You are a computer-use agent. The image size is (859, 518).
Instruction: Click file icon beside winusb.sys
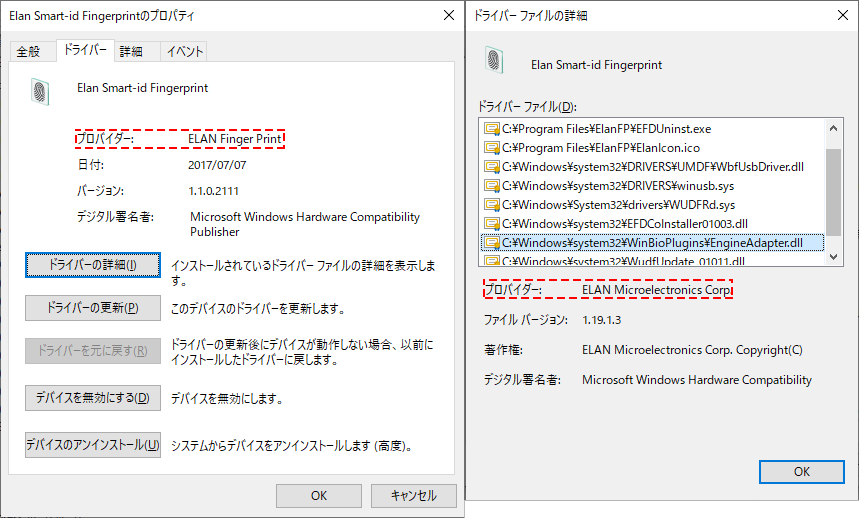point(491,186)
